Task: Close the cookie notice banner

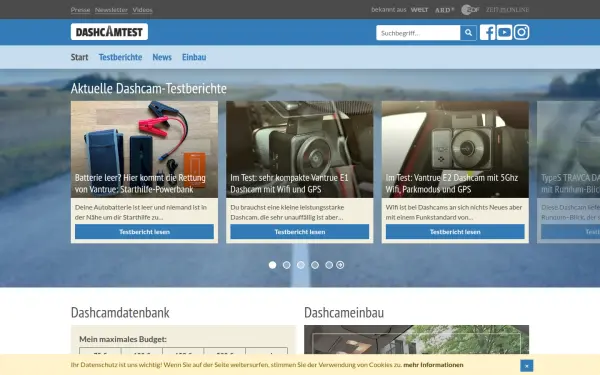Action: [527, 366]
